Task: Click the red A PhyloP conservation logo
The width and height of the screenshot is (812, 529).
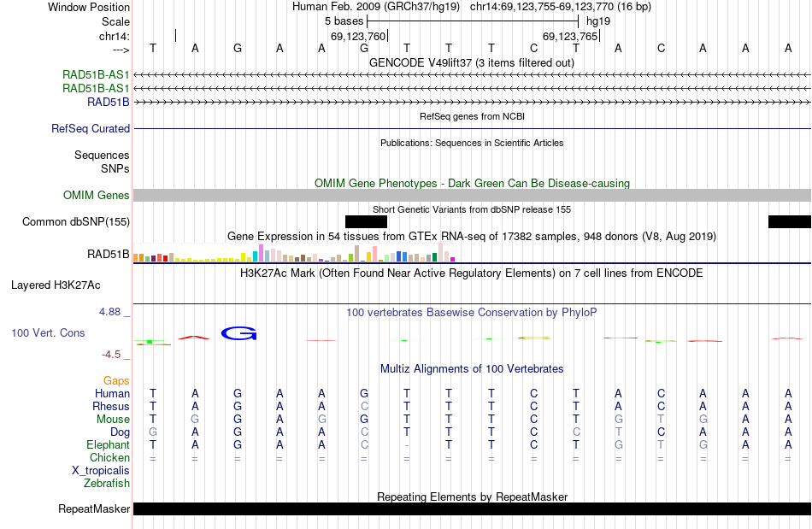Action: pyautogui.click(x=194, y=338)
